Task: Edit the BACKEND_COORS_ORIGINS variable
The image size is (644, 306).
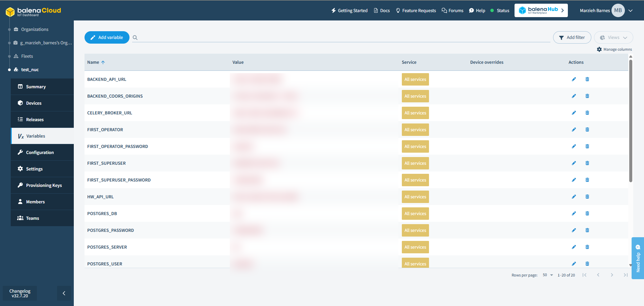Action: pyautogui.click(x=574, y=96)
